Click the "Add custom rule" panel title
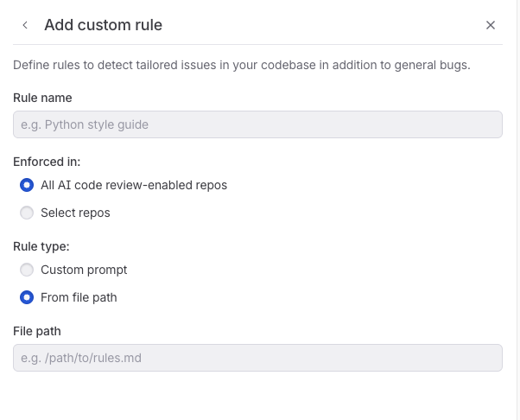Image resolution: width=520 pixels, height=420 pixels. [x=103, y=25]
